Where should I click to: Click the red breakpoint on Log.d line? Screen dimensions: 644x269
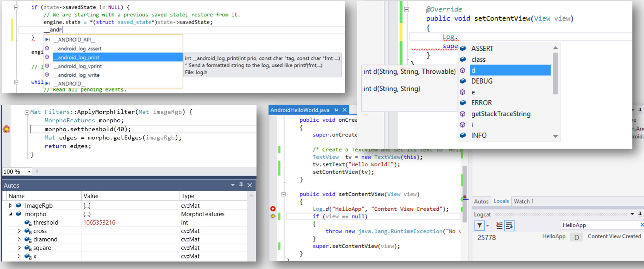point(273,209)
